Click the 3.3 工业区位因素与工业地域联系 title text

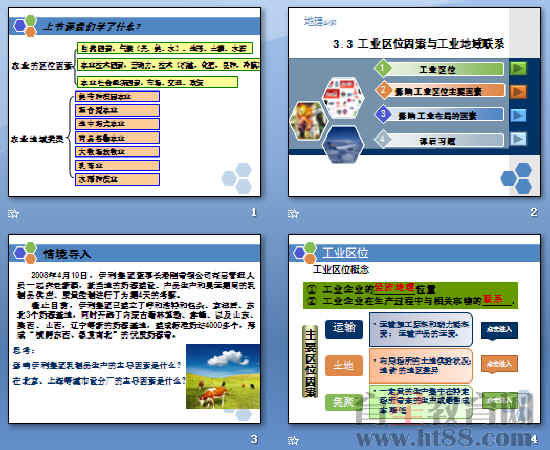tap(419, 44)
